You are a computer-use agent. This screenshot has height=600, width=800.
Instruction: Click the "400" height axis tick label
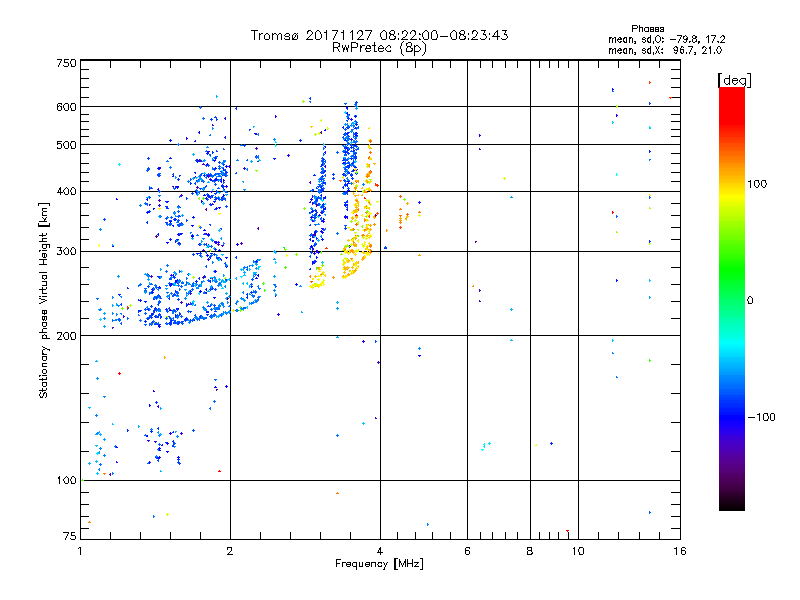coord(66,192)
